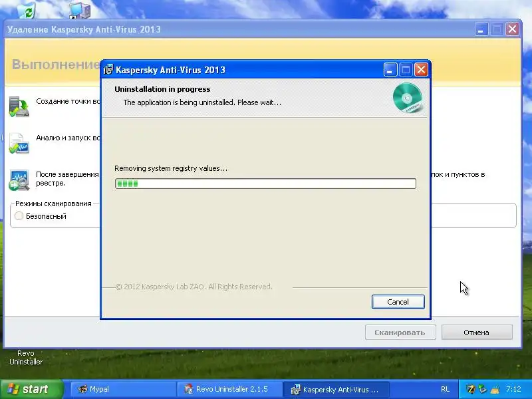Click the 'Анализ и запуск' step text

tap(68, 138)
